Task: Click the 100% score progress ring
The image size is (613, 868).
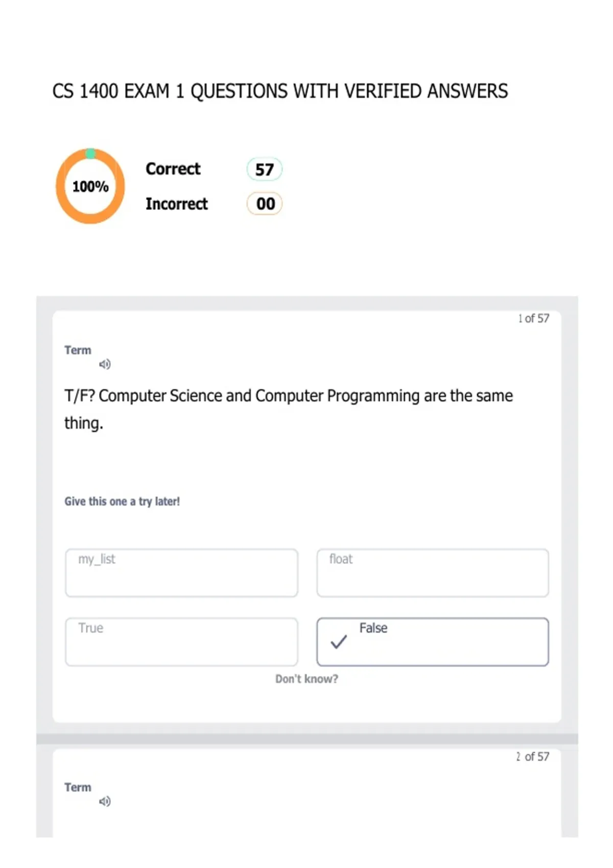Action: click(90, 186)
